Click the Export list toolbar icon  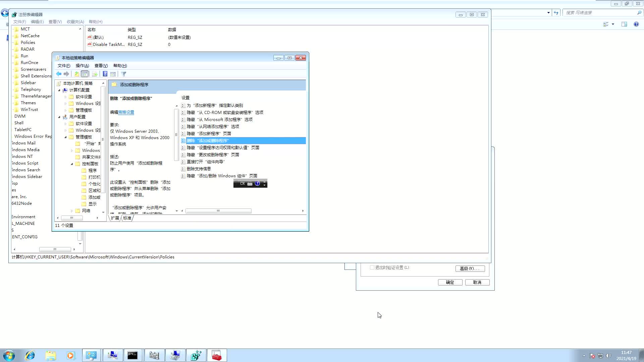(95, 74)
